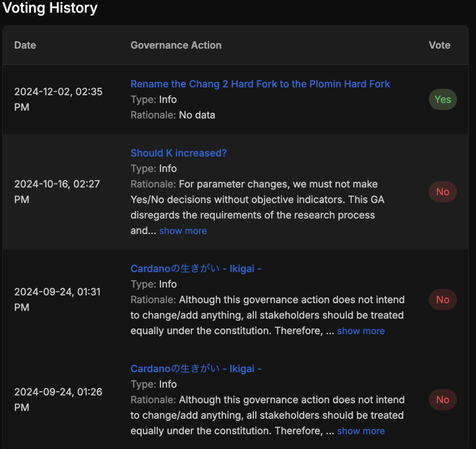
Task: Select the 2024-10-16, 02:27 PM date cell
Action: click(57, 192)
